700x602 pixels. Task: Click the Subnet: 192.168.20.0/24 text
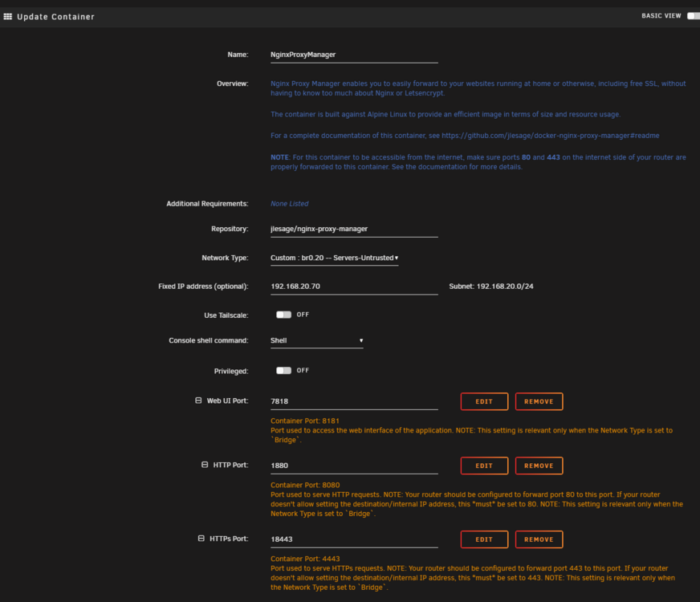[491, 287]
